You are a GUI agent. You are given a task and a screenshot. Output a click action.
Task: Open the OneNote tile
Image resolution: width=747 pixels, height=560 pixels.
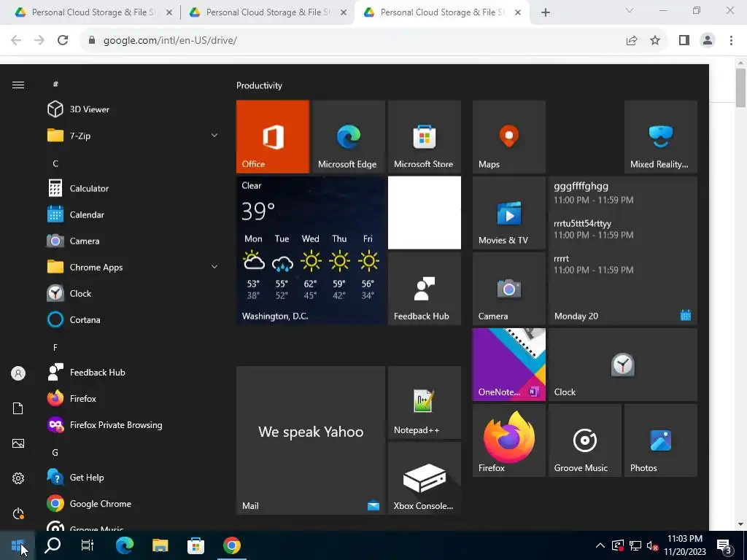(x=508, y=365)
